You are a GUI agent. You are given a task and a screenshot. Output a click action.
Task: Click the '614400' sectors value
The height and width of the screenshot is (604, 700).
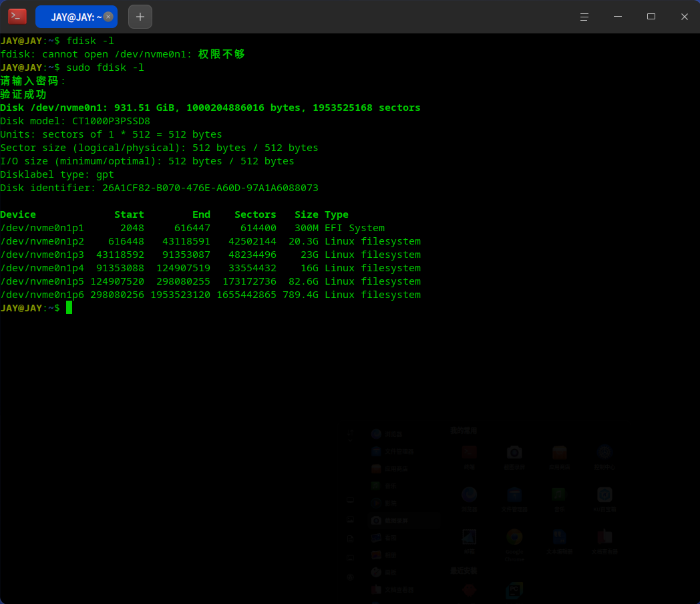(x=258, y=228)
